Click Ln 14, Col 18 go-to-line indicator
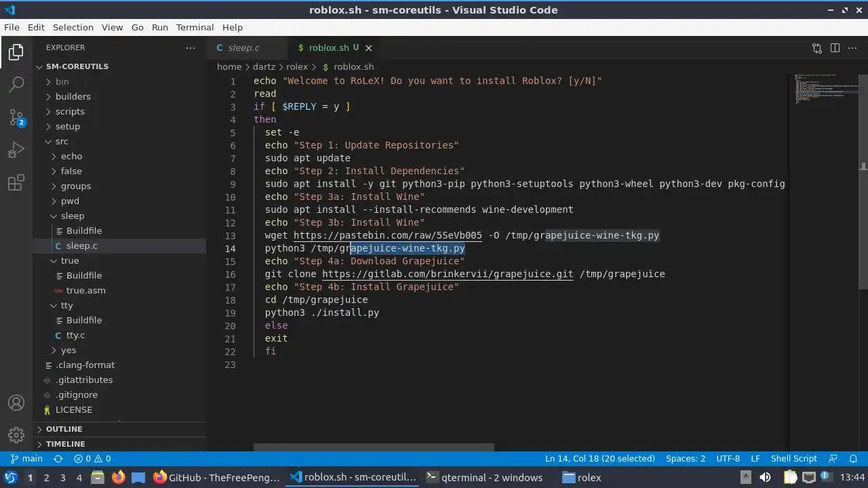This screenshot has height=488, width=868. pyautogui.click(x=600, y=458)
